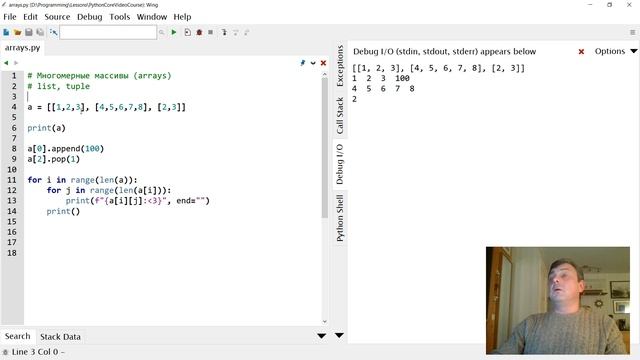Click the New File toolbar icon
Image resolution: width=640 pixels, height=360 pixels.
click(x=6, y=32)
